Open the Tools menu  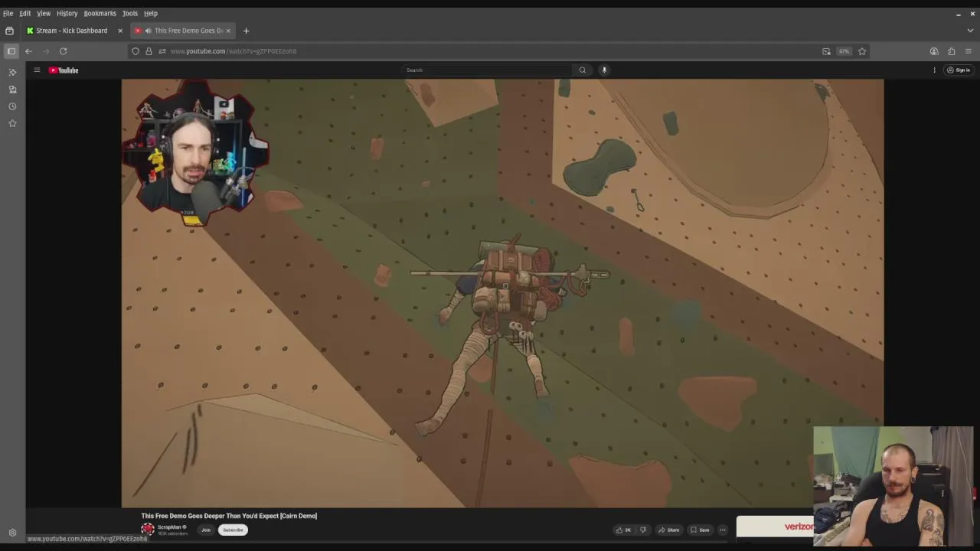(130, 13)
